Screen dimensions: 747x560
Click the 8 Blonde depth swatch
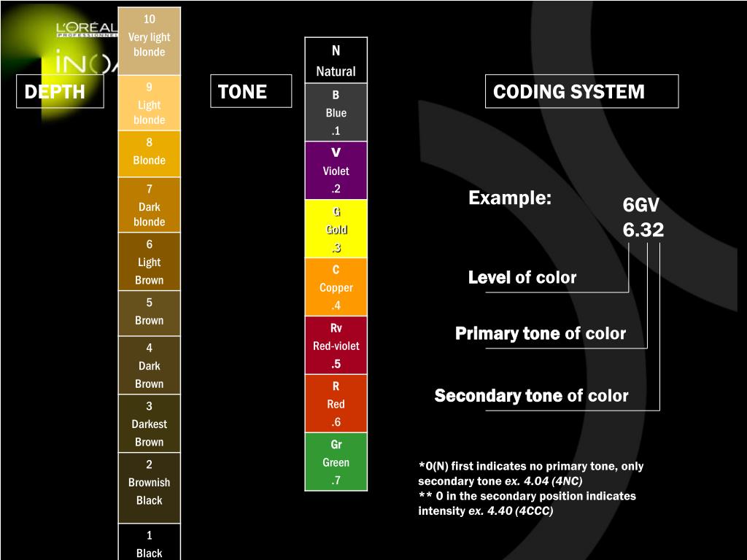point(149,154)
